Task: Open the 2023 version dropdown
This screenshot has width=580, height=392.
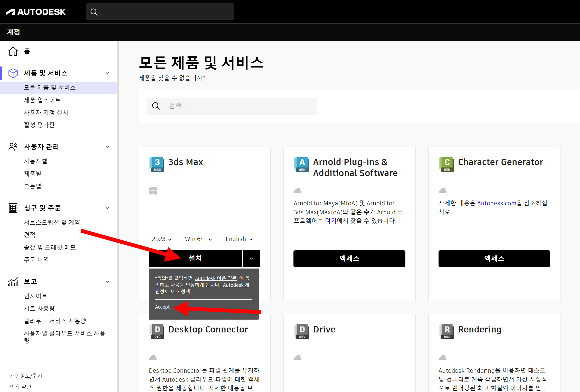Action: click(x=161, y=239)
